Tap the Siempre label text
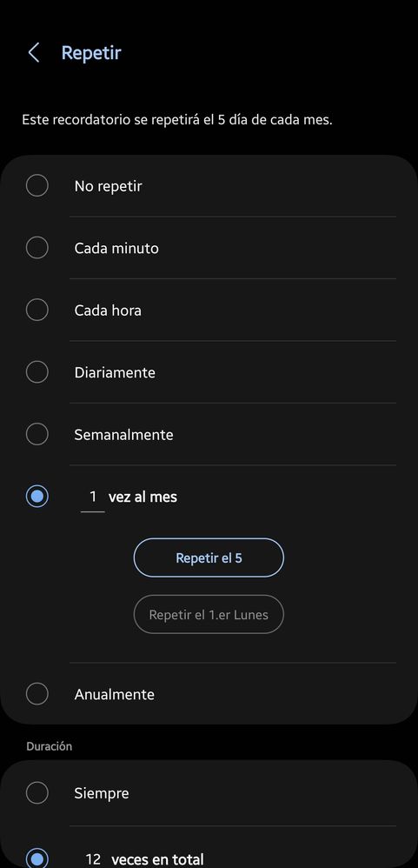This screenshot has width=418, height=868. pyautogui.click(x=102, y=793)
